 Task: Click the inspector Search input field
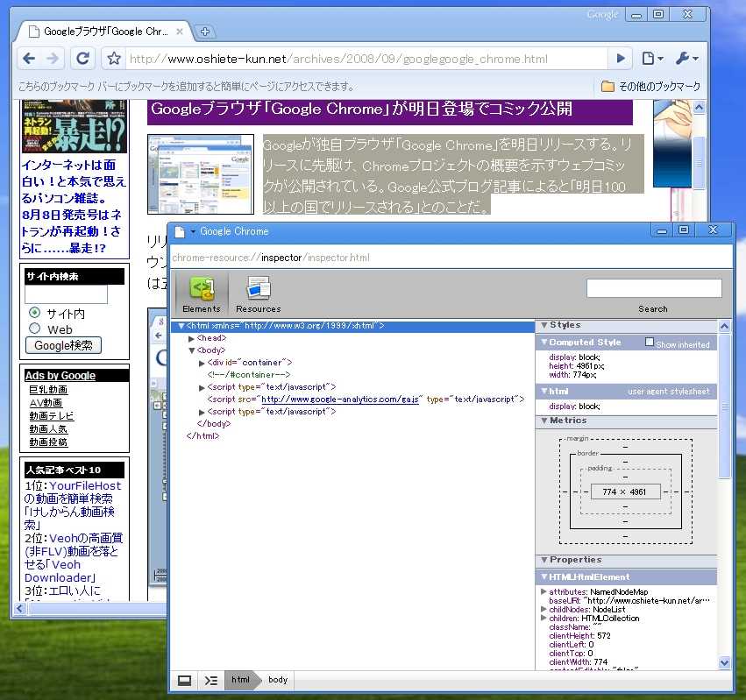pyautogui.click(x=654, y=288)
